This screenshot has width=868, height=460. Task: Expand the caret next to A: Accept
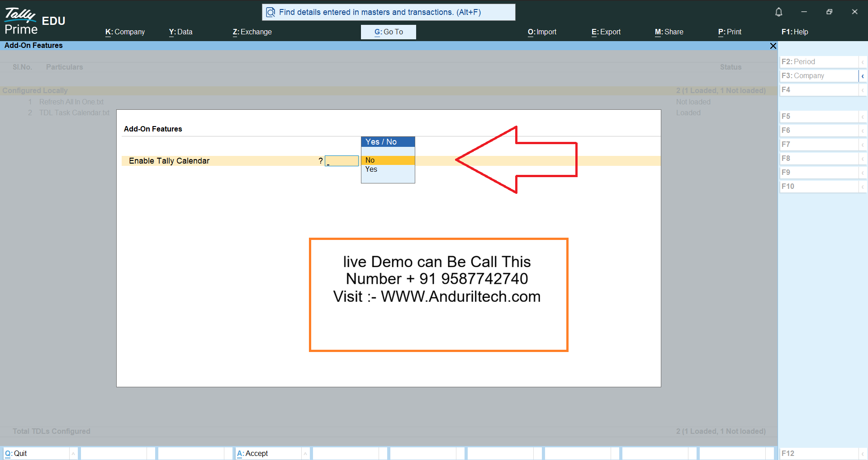click(x=305, y=453)
